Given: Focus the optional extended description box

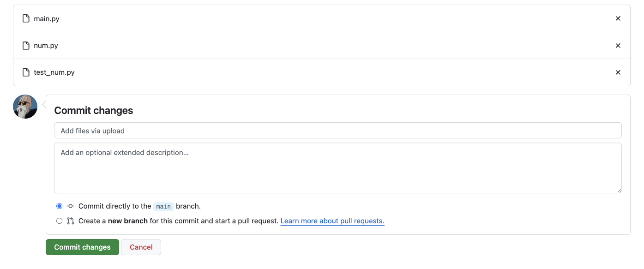Looking at the screenshot, I should (x=338, y=168).
